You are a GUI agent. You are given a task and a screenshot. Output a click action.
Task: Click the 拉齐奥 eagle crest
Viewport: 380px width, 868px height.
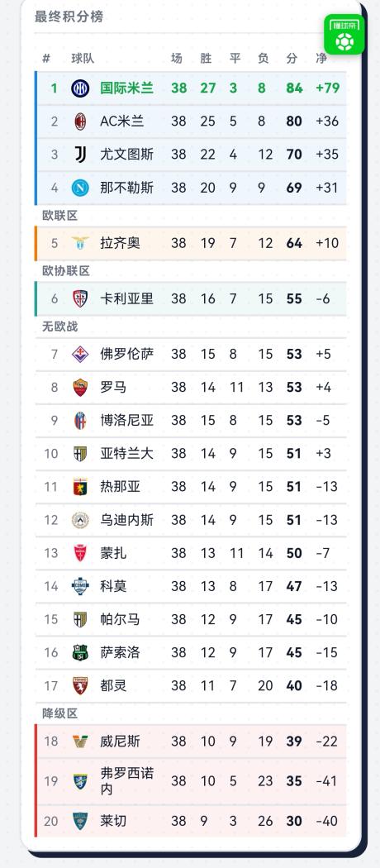point(80,243)
